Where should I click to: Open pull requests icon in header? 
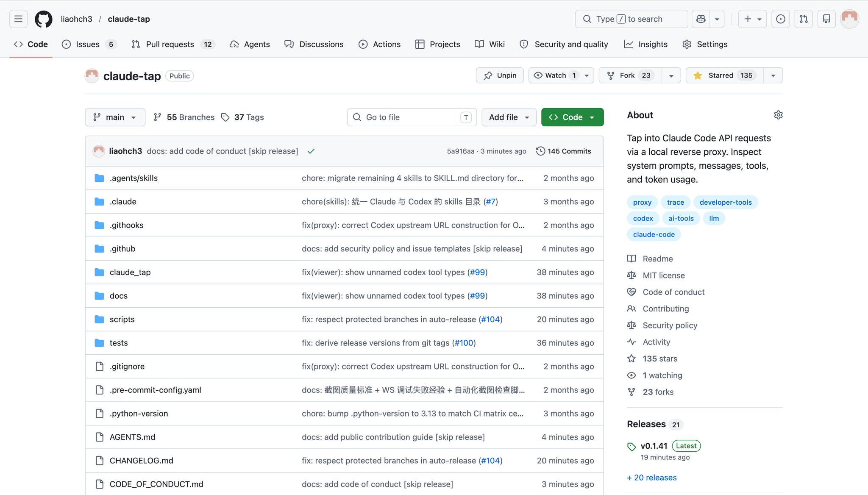click(x=804, y=19)
